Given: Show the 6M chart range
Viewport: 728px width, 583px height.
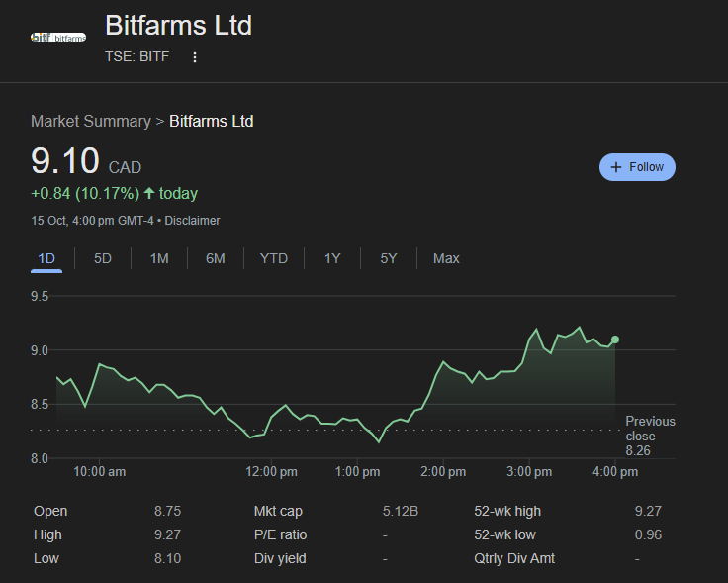Looking at the screenshot, I should point(216,258).
